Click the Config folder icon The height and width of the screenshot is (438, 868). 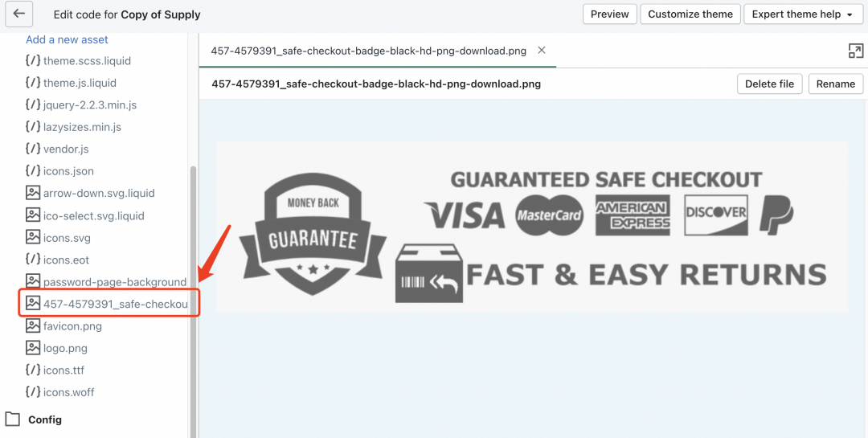pos(13,420)
